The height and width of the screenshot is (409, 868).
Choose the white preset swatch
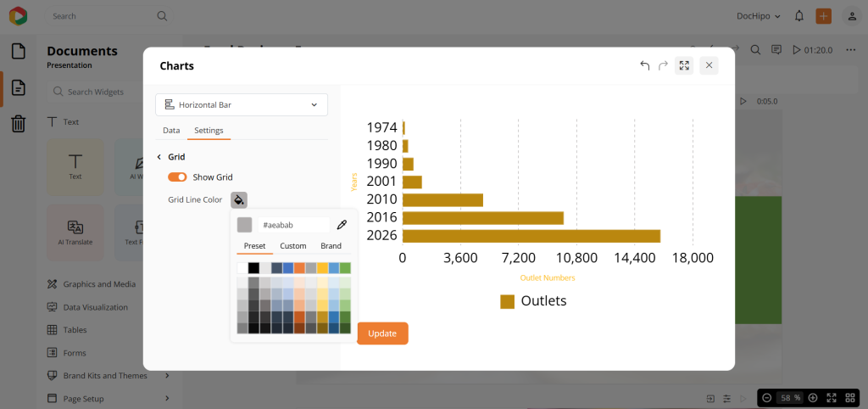pos(242,268)
